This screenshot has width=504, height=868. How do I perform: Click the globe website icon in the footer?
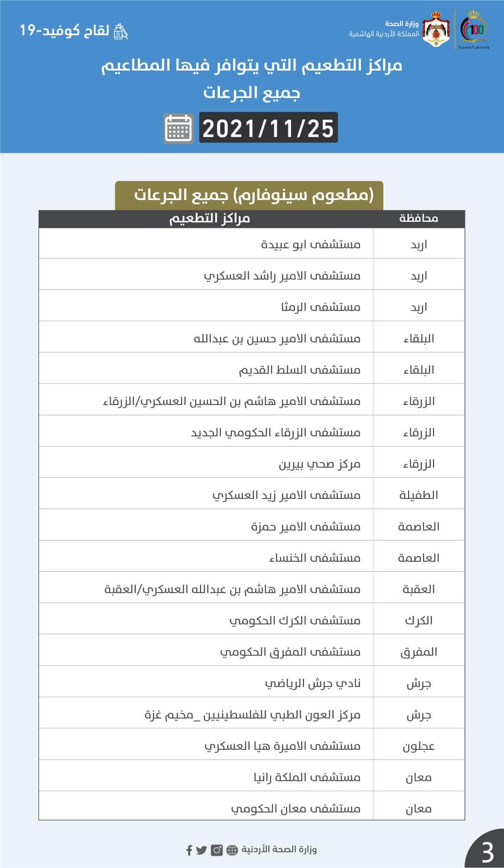[x=232, y=850]
